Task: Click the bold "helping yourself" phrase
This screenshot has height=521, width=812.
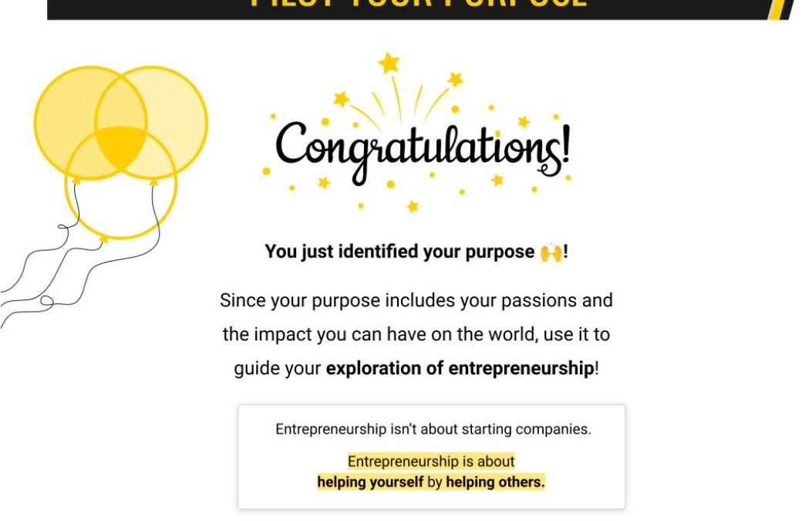Action: [370, 482]
